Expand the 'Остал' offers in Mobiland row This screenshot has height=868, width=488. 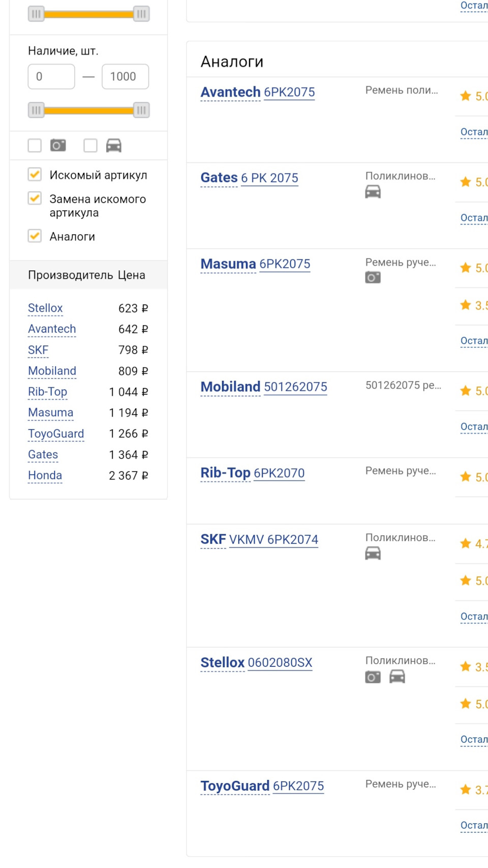[x=474, y=427]
